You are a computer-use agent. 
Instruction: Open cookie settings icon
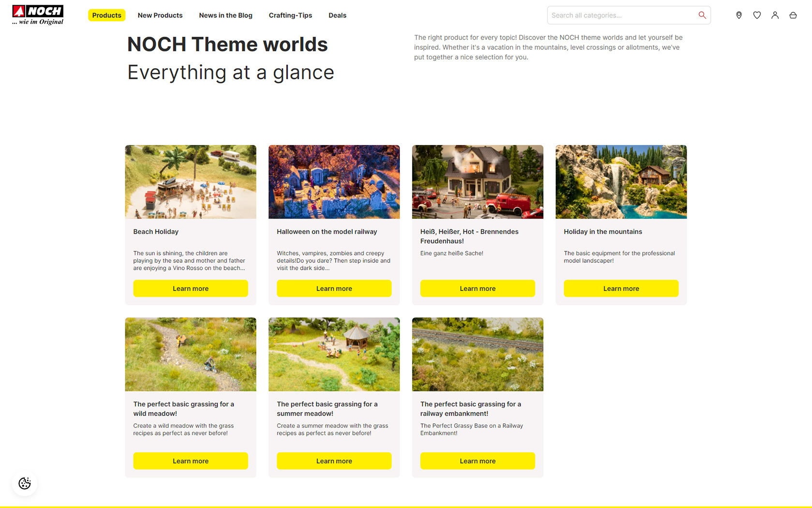click(x=25, y=483)
